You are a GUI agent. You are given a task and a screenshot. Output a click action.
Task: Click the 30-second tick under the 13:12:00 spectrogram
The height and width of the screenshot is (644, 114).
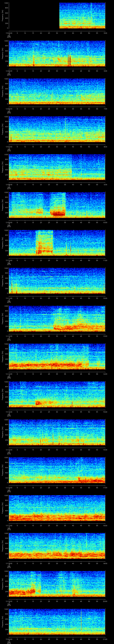coord(57,336)
